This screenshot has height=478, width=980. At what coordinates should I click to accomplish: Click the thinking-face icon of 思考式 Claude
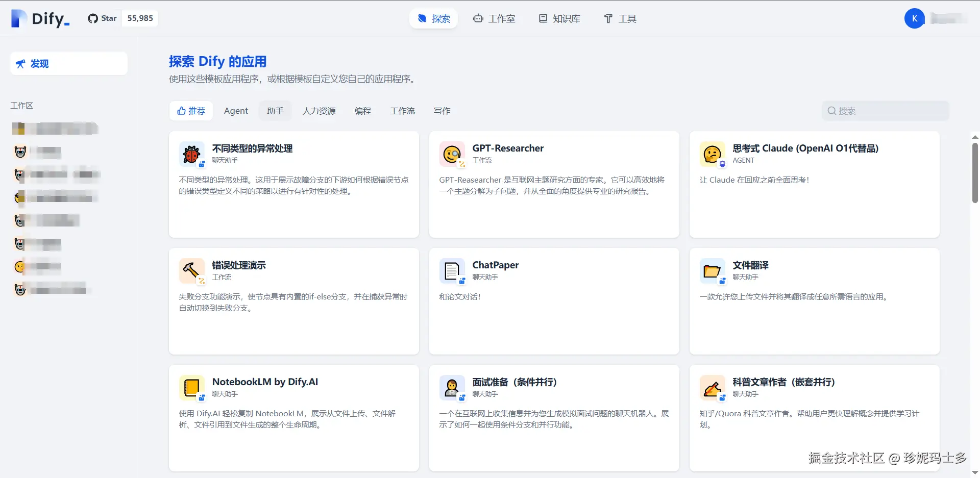coord(713,154)
